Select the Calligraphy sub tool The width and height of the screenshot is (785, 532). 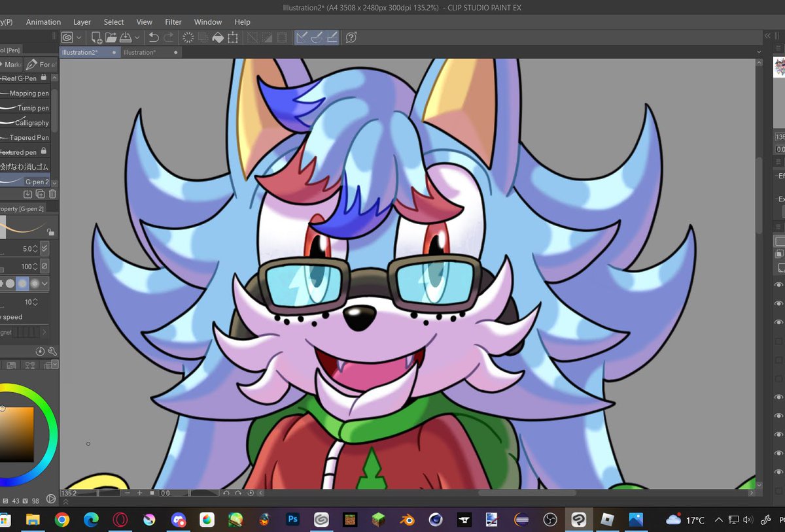(x=26, y=123)
